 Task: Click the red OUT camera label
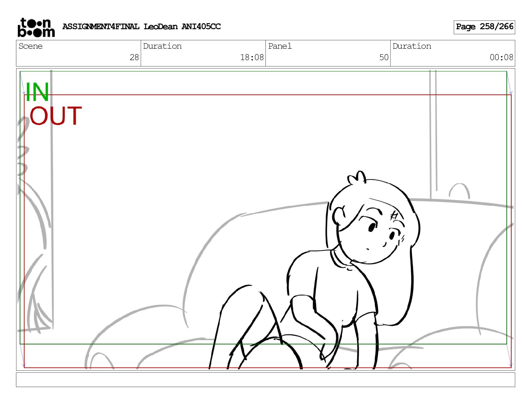pyautogui.click(x=56, y=116)
